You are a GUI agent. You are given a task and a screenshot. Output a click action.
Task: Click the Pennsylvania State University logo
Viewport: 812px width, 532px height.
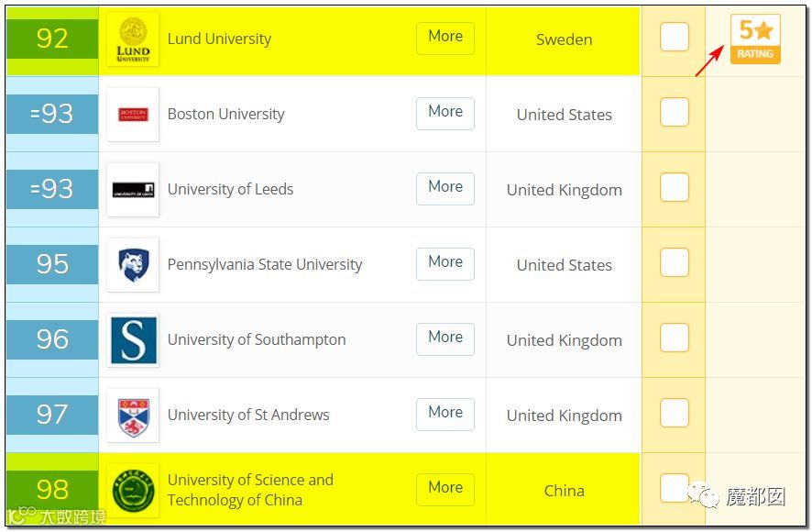tap(133, 265)
